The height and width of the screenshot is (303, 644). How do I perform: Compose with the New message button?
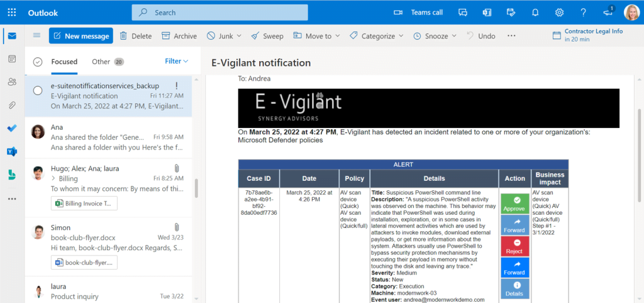(81, 36)
